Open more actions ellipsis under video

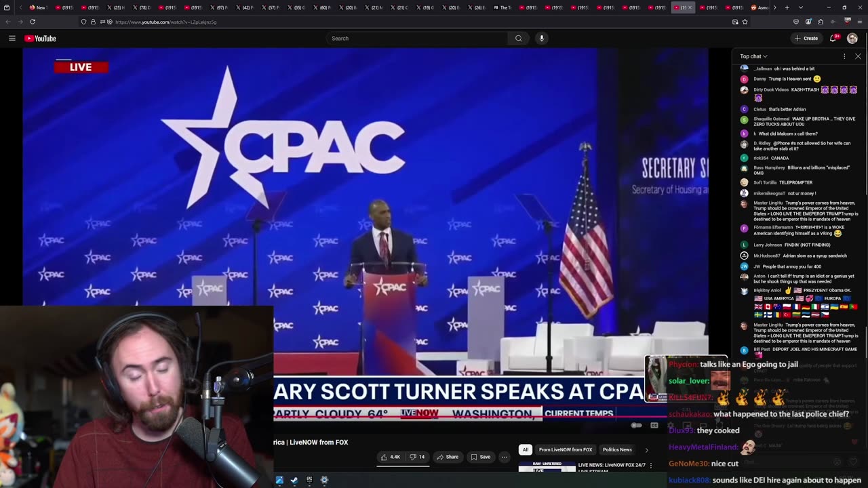[504, 457]
